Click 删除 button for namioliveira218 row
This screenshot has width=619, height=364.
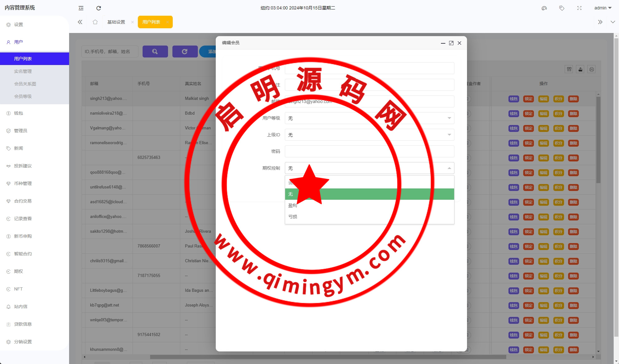pos(573,114)
